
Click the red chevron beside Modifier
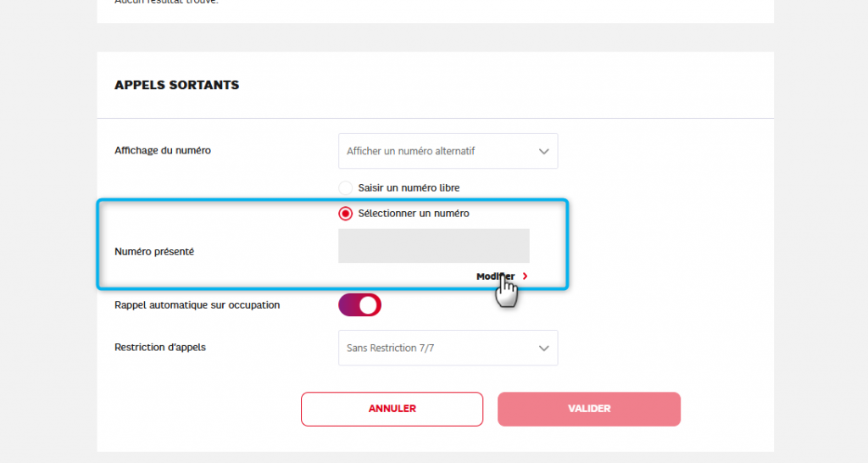526,276
